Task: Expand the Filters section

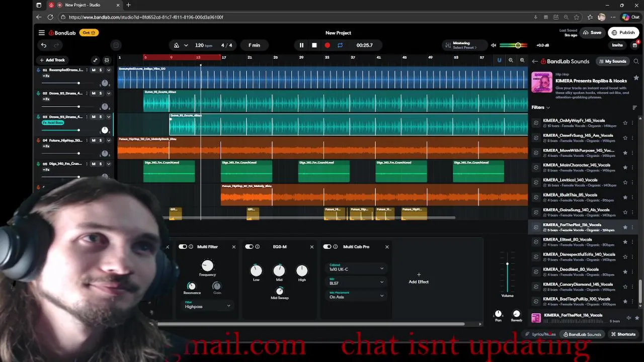Action: coord(541,108)
